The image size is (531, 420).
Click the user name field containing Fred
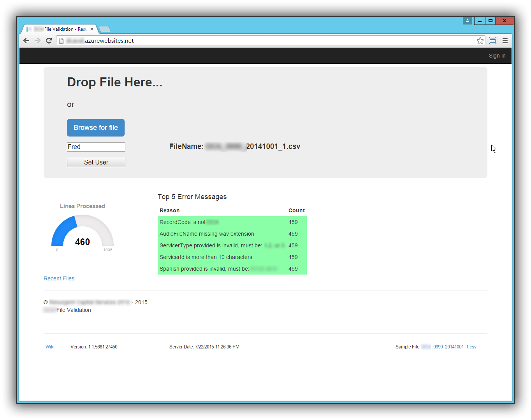point(96,147)
